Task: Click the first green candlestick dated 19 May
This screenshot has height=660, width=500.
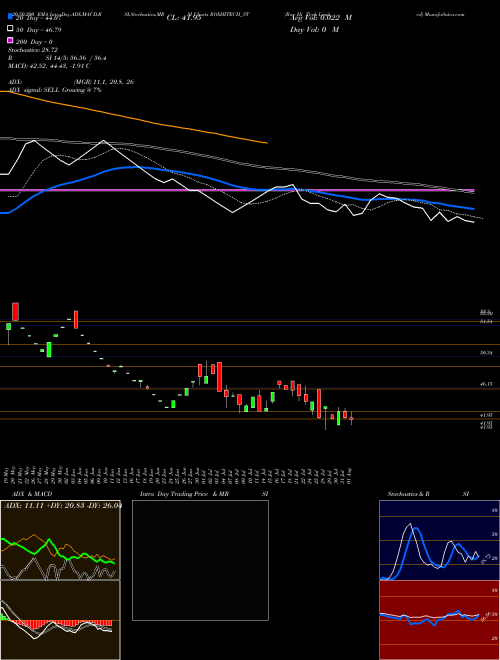Action: click(8, 328)
